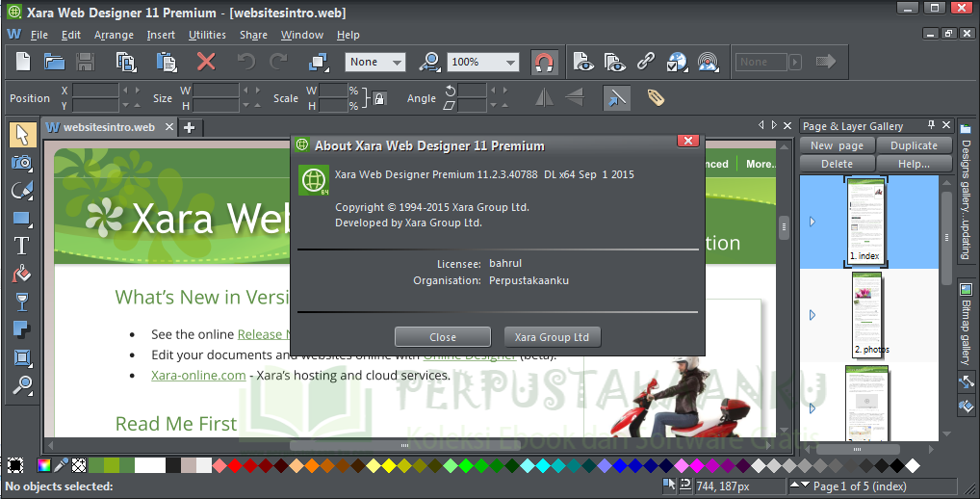This screenshot has width=980, height=499.
Task: Expand layers of the third page
Action: point(812,409)
